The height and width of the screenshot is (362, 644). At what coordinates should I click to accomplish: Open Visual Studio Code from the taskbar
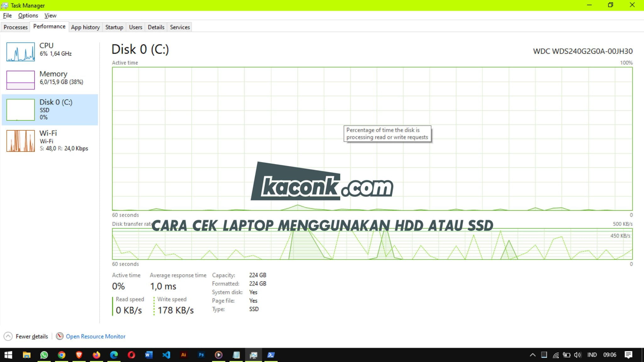pos(166,355)
